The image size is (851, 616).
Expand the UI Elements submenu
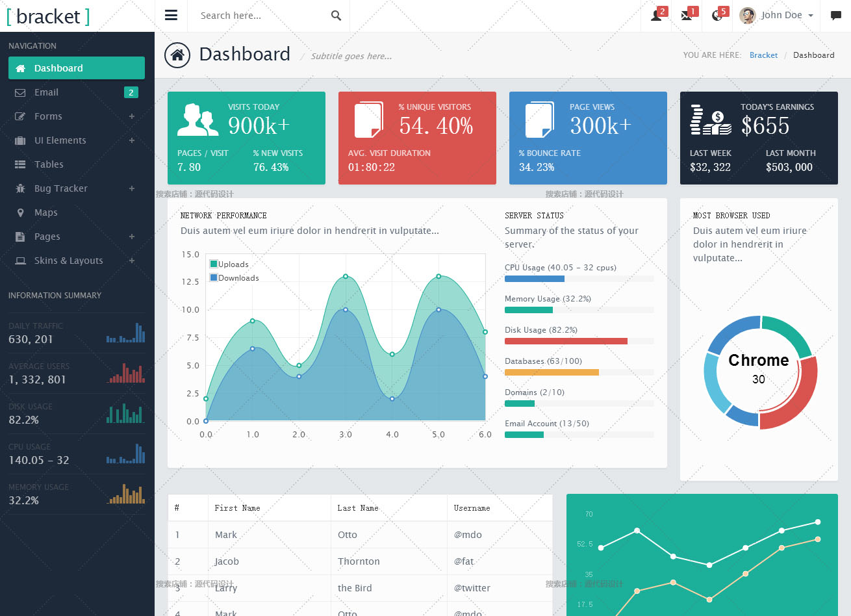point(131,140)
